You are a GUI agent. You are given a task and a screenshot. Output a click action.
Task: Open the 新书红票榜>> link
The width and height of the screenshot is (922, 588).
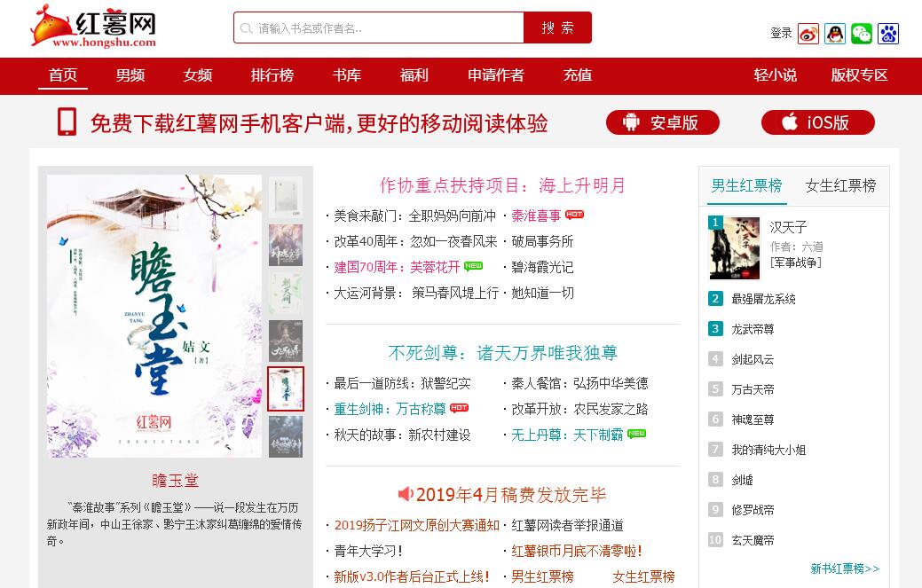(845, 568)
